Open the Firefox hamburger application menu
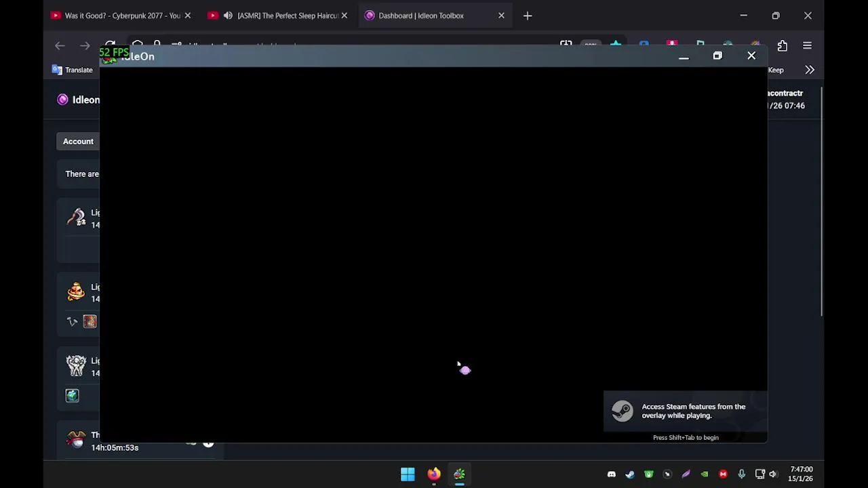The image size is (868, 488). point(807,45)
